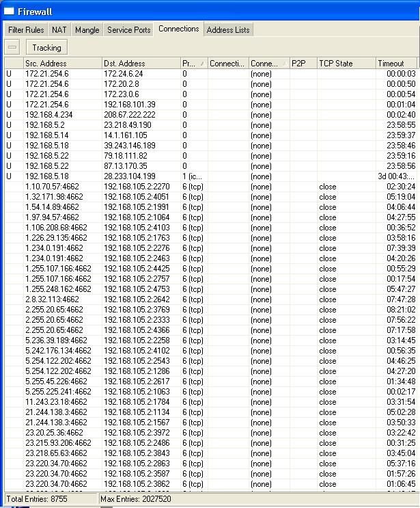This screenshot has width=420, height=508.
Task: Select source 1.32.171.98:4662
Action: tap(54, 197)
